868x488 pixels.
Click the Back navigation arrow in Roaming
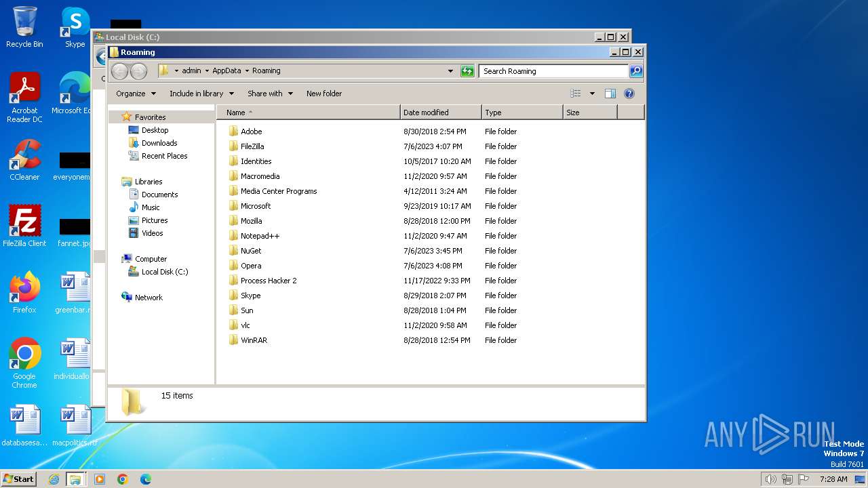click(x=119, y=70)
